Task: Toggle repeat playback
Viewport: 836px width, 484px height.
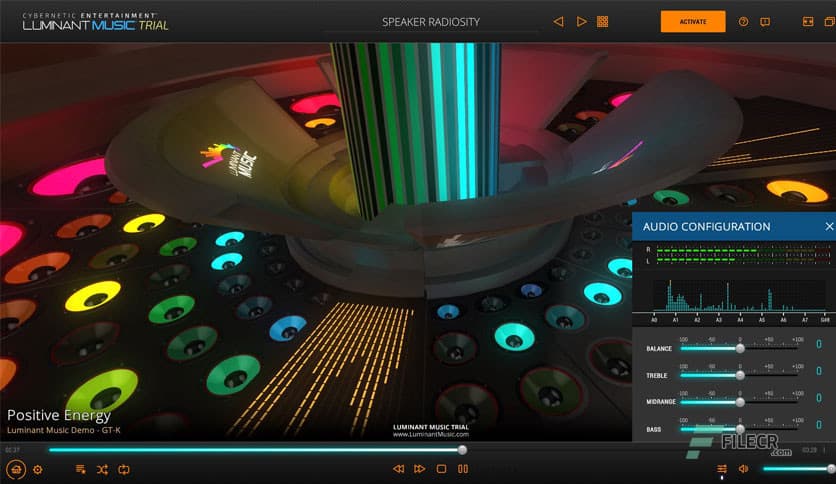Action: pos(124,470)
